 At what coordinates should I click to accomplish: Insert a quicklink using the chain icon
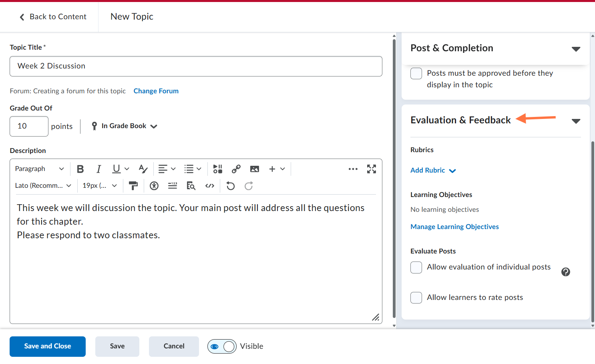point(236,169)
